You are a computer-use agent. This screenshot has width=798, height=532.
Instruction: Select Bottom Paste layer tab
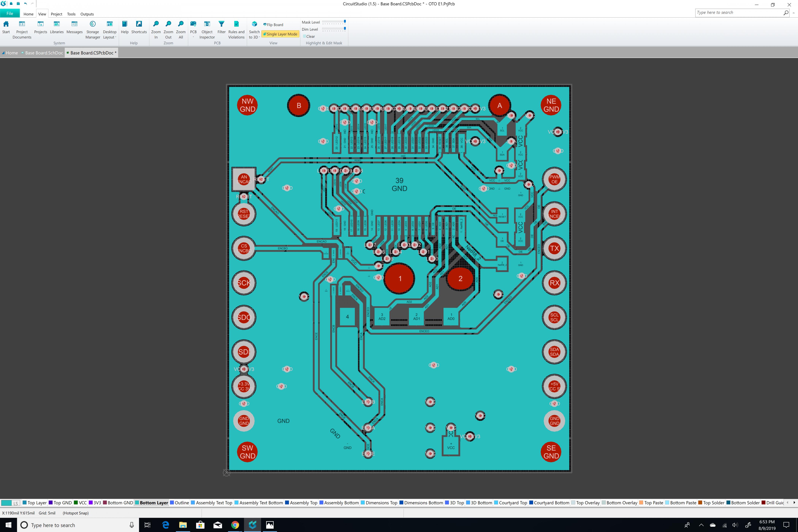pyautogui.click(x=681, y=503)
